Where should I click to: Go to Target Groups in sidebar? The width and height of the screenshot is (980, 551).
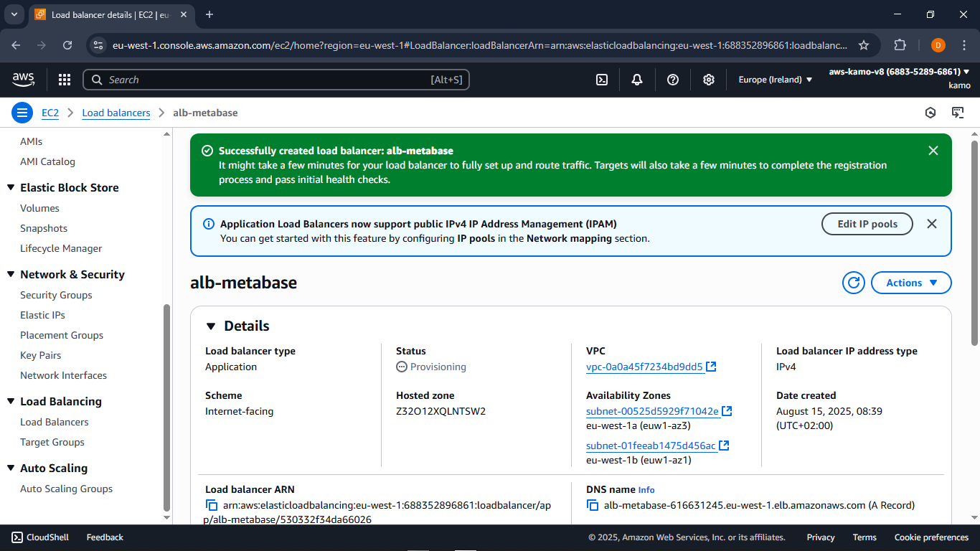52,442
